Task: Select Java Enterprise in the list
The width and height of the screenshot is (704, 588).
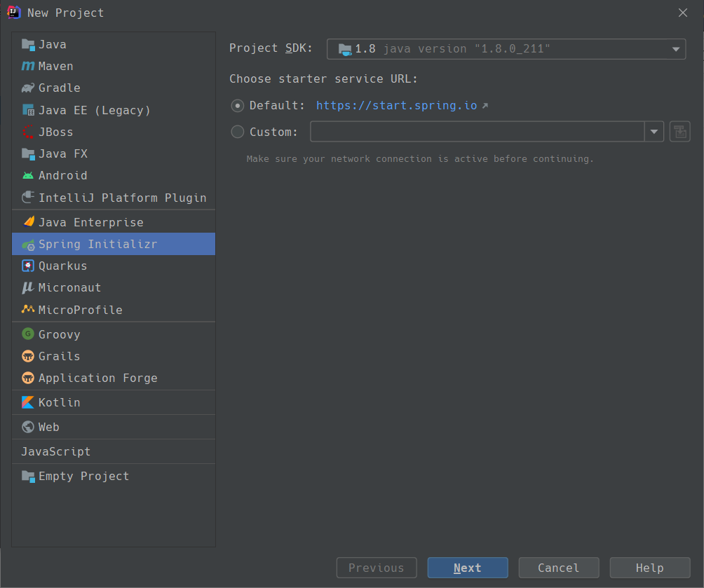Action: pyautogui.click(x=90, y=223)
